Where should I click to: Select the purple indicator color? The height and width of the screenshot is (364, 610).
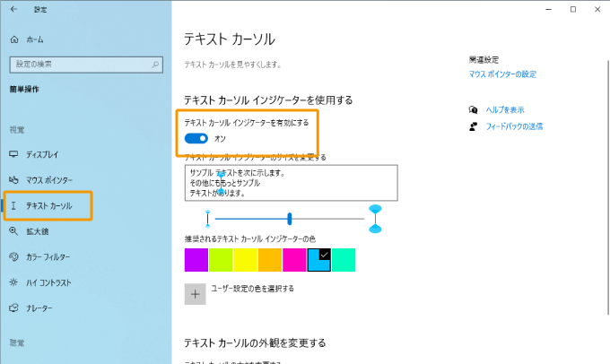click(196, 260)
